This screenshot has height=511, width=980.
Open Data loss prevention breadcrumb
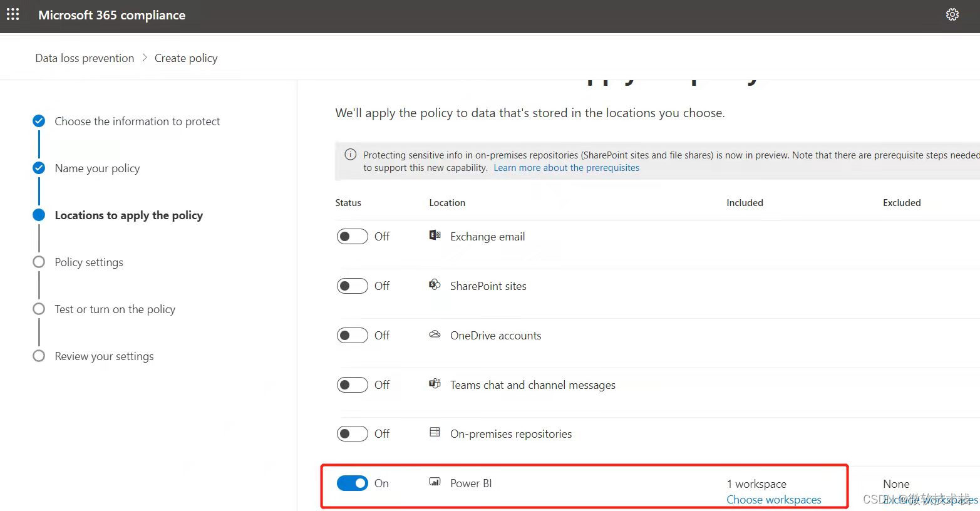[85, 58]
